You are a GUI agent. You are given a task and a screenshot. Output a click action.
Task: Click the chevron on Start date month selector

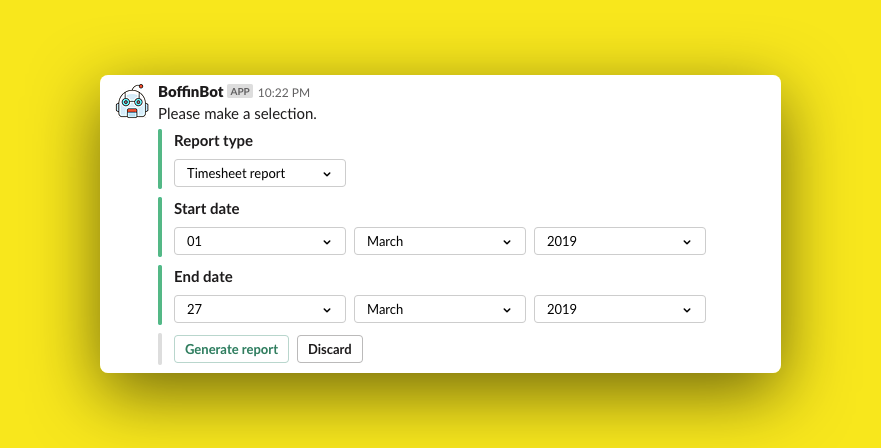click(x=507, y=242)
